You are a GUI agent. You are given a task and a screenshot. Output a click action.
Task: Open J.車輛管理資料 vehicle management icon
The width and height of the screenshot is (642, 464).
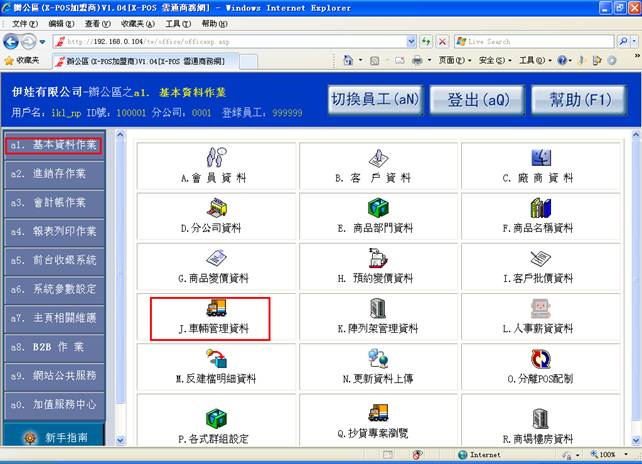pos(211,310)
